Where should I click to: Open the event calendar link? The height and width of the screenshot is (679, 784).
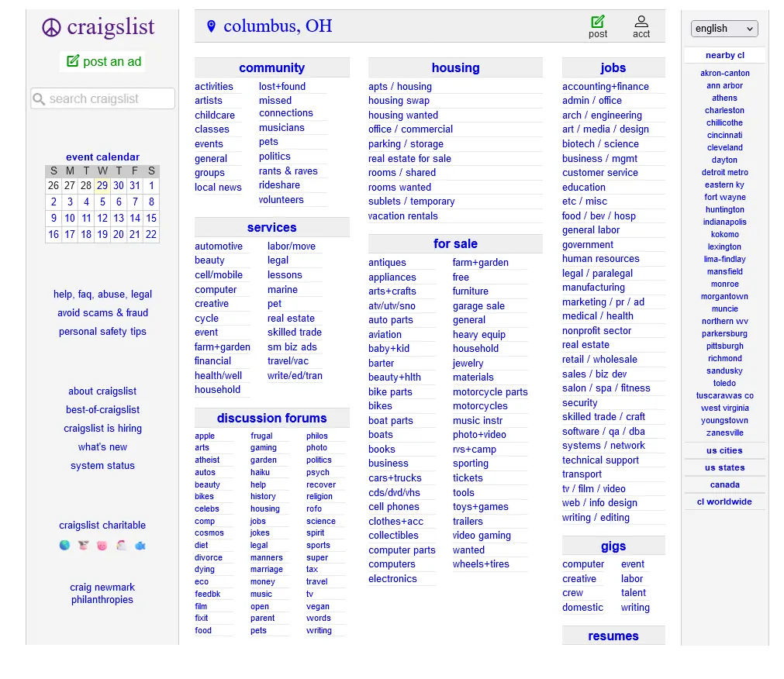[102, 157]
